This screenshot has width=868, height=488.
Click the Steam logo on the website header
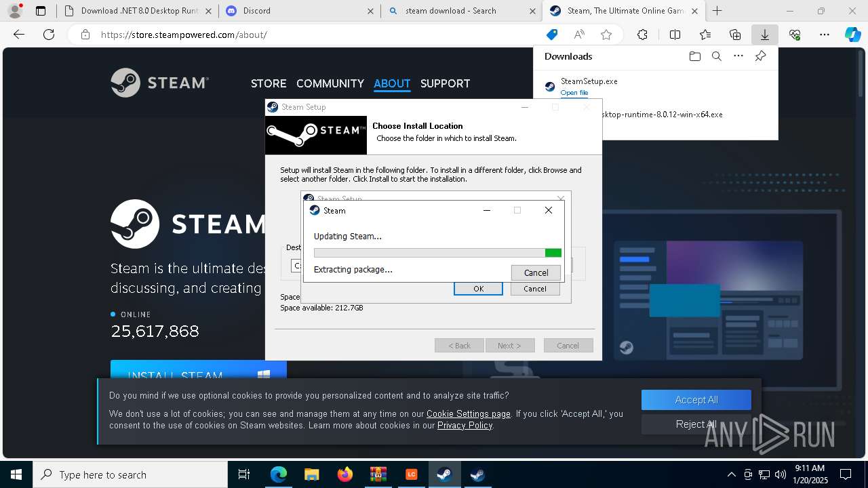click(159, 83)
